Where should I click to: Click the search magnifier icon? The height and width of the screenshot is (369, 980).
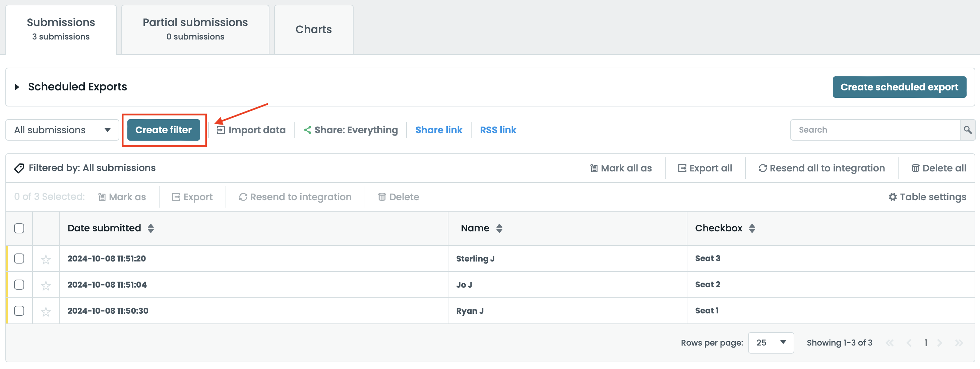tap(969, 130)
